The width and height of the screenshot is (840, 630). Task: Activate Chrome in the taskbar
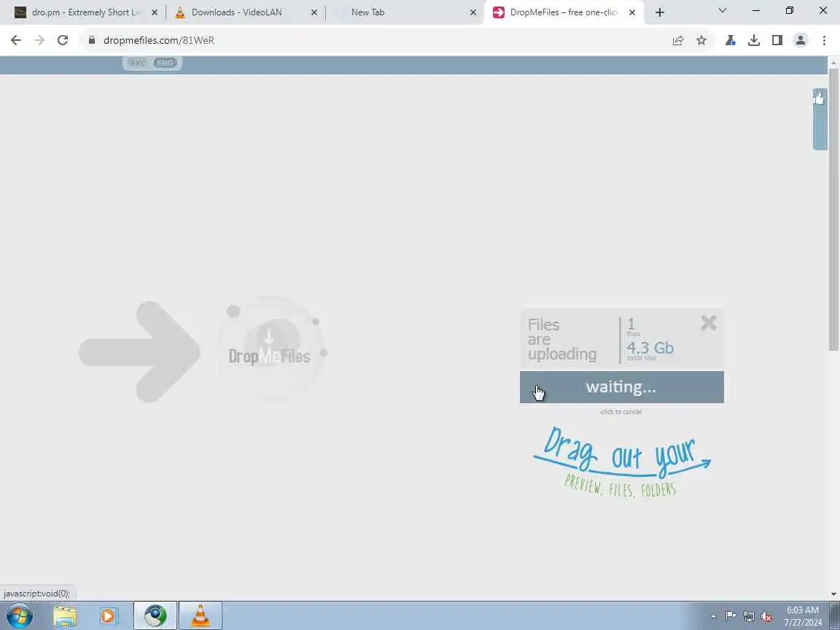(x=155, y=615)
